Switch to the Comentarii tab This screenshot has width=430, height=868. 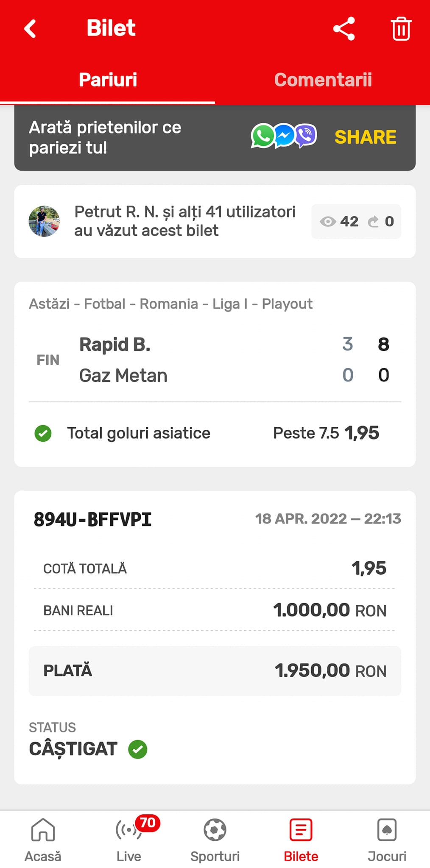point(323,80)
